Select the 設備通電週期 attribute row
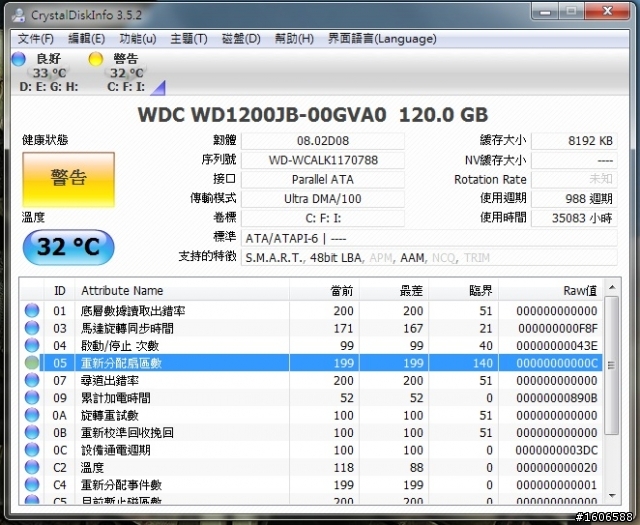The height and width of the screenshot is (525, 640). tap(311, 450)
